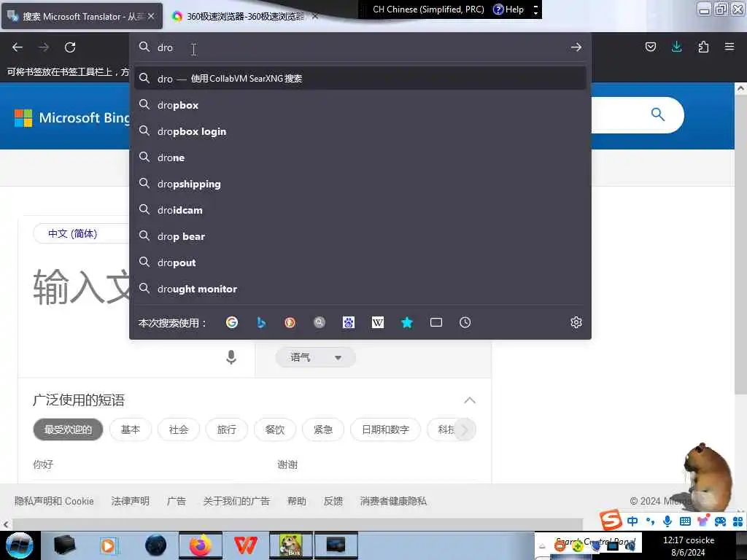Open the 隐私声明和 Cookie footer link
This screenshot has height=560, width=747.
(x=54, y=501)
